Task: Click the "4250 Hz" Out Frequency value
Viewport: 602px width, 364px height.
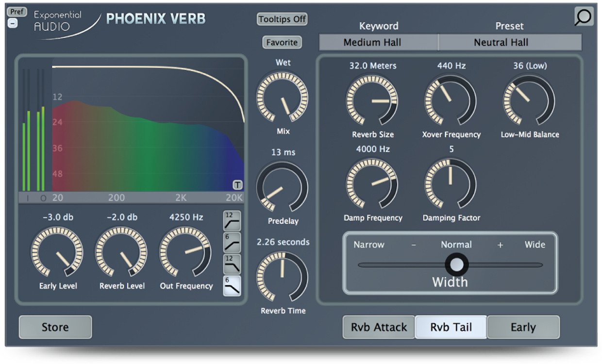Action: tap(186, 217)
